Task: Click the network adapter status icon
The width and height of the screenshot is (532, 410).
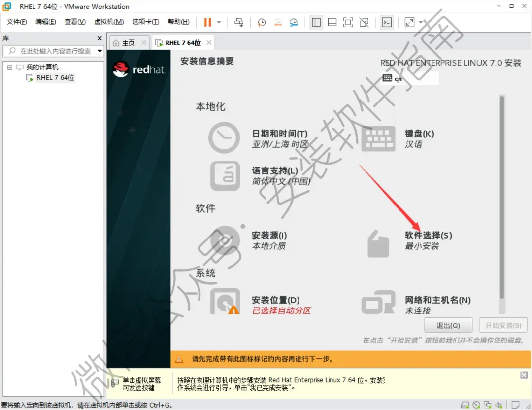Action: click(x=488, y=405)
